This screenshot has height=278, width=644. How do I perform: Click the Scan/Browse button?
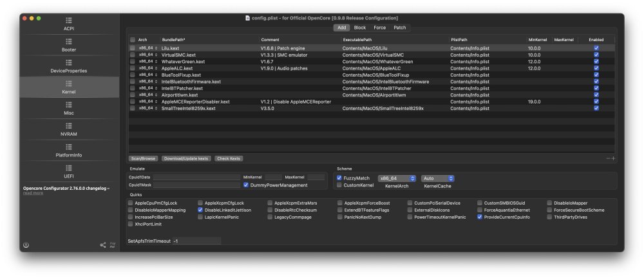(x=143, y=158)
